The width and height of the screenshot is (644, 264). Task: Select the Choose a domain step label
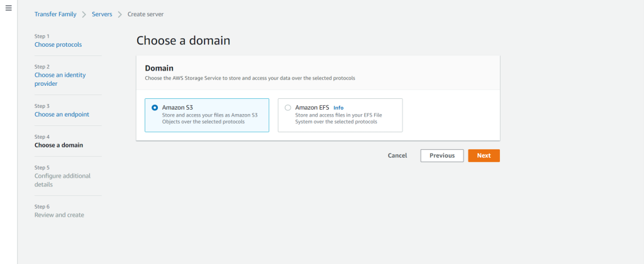(58, 145)
